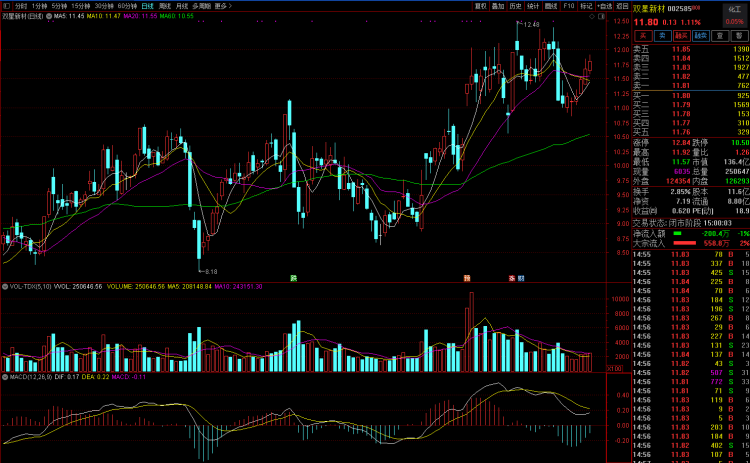Viewport: 750px width, 463px height.
Task: Select the 周线 weekly period
Action: [x=164, y=6]
